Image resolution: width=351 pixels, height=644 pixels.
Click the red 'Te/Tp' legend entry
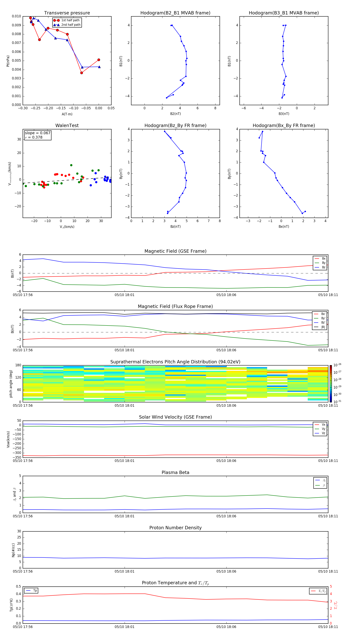coord(318,591)
